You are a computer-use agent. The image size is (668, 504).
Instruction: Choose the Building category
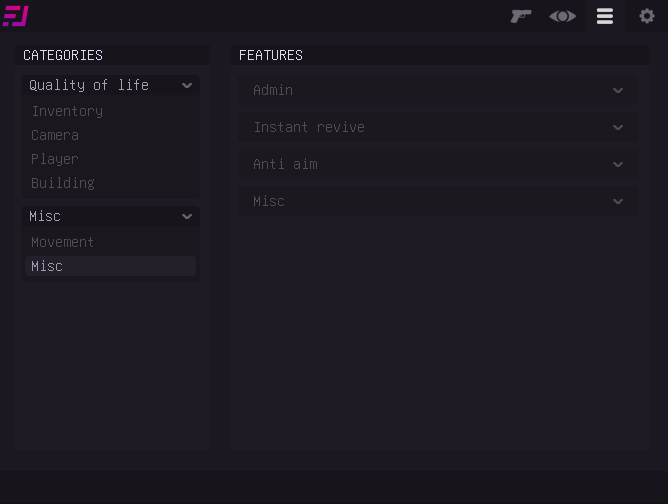(x=63, y=183)
